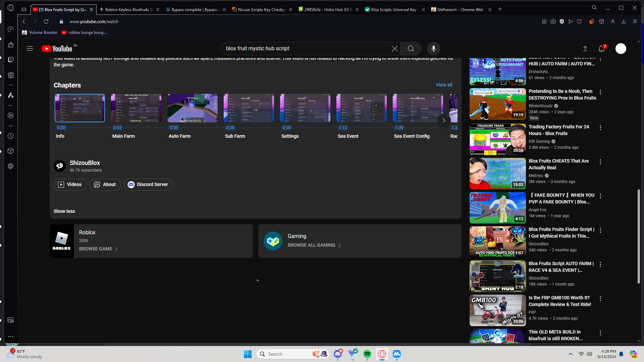The height and width of the screenshot is (362, 644).
Task: Open the sidebar Player icon
Action: coord(11,116)
